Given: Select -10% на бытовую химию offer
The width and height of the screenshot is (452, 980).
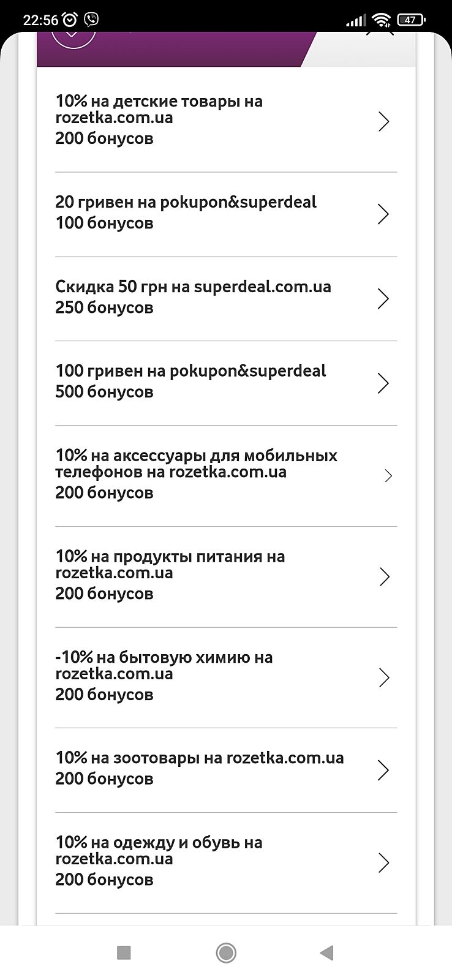Looking at the screenshot, I should [x=164, y=676].
